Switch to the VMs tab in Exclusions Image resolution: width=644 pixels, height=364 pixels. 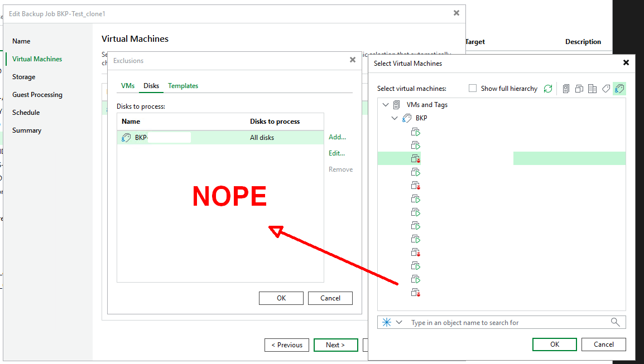[128, 86]
